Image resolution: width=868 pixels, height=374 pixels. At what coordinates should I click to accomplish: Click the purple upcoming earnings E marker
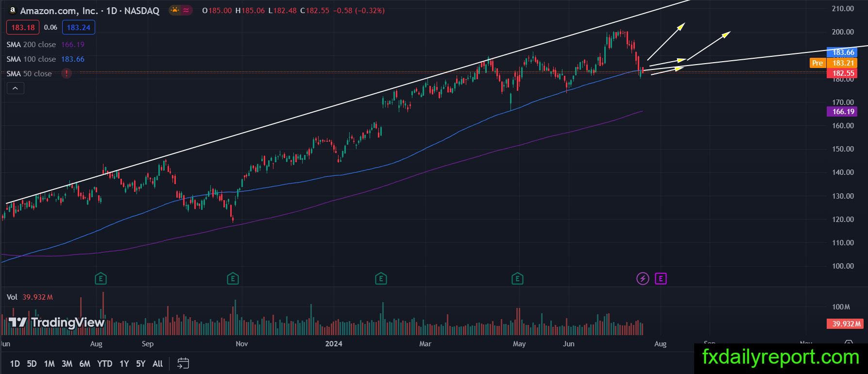coord(661,279)
